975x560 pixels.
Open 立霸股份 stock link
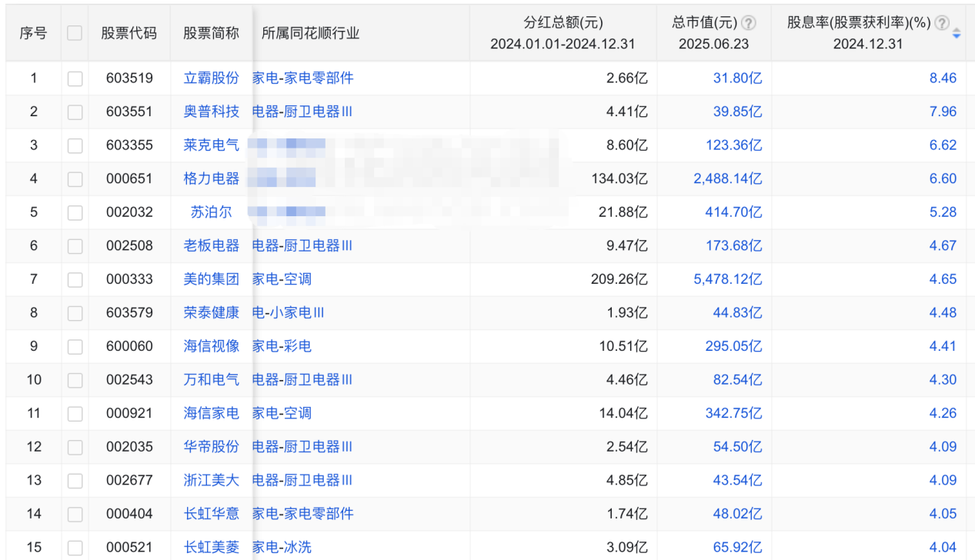[x=212, y=78]
